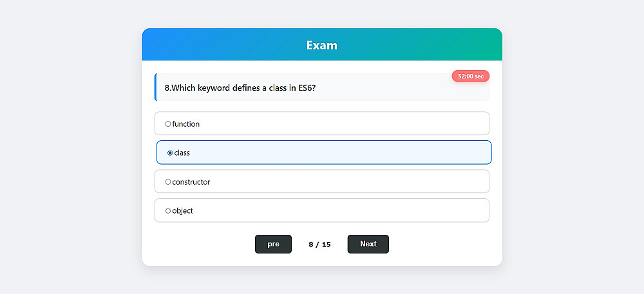
Task: Go back with the "pre" button
Action: pos(273,244)
